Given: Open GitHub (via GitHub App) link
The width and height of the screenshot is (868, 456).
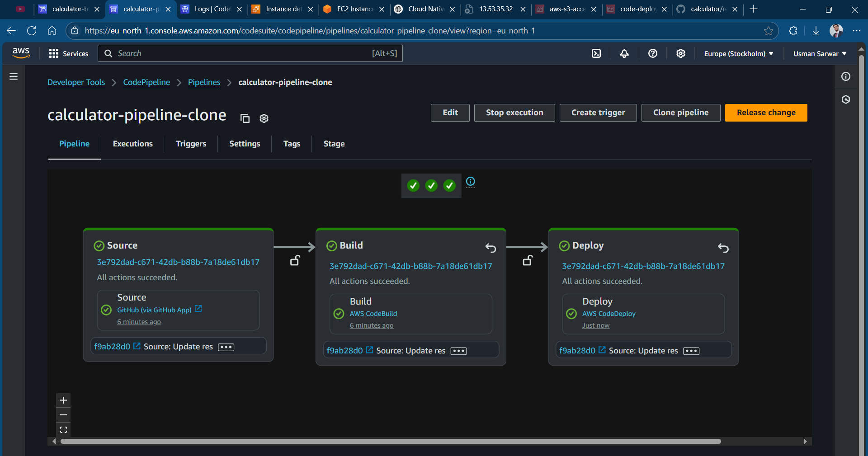Looking at the screenshot, I should (x=154, y=310).
